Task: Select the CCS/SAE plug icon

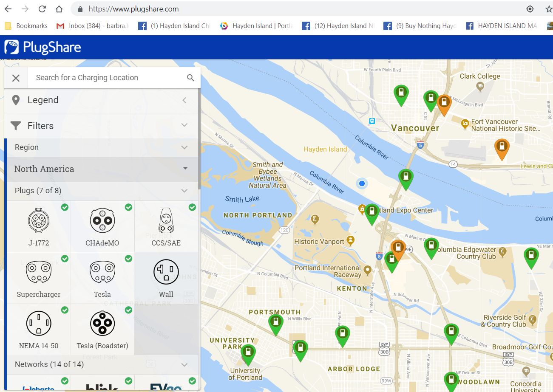Action: click(166, 221)
